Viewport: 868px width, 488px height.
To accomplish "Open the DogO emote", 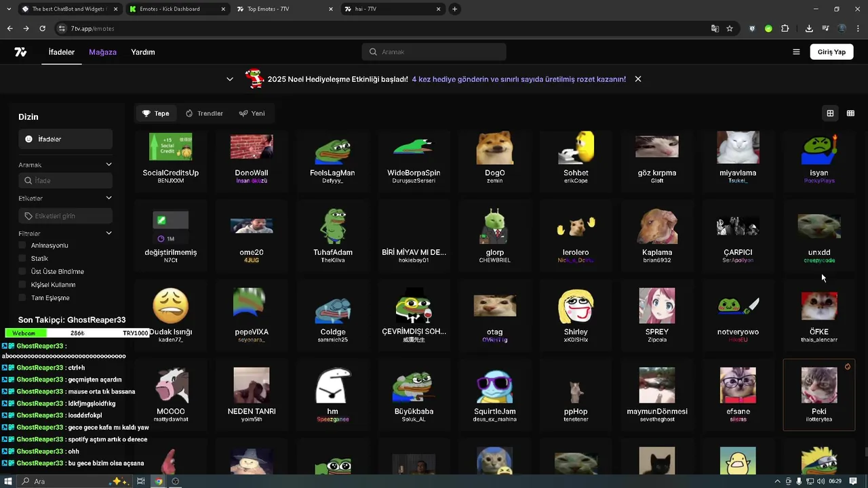I will 495,159.
